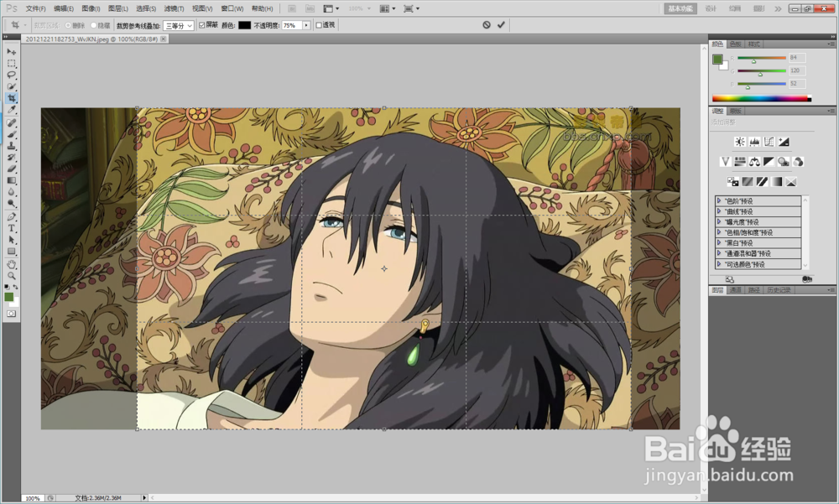
Task: Pick a color from the spectrum ramp
Action: [x=762, y=98]
